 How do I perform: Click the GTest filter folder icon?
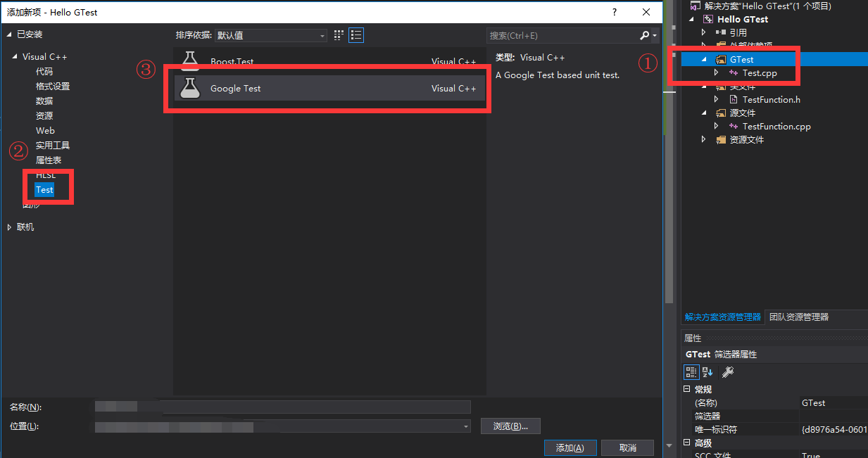[721, 59]
